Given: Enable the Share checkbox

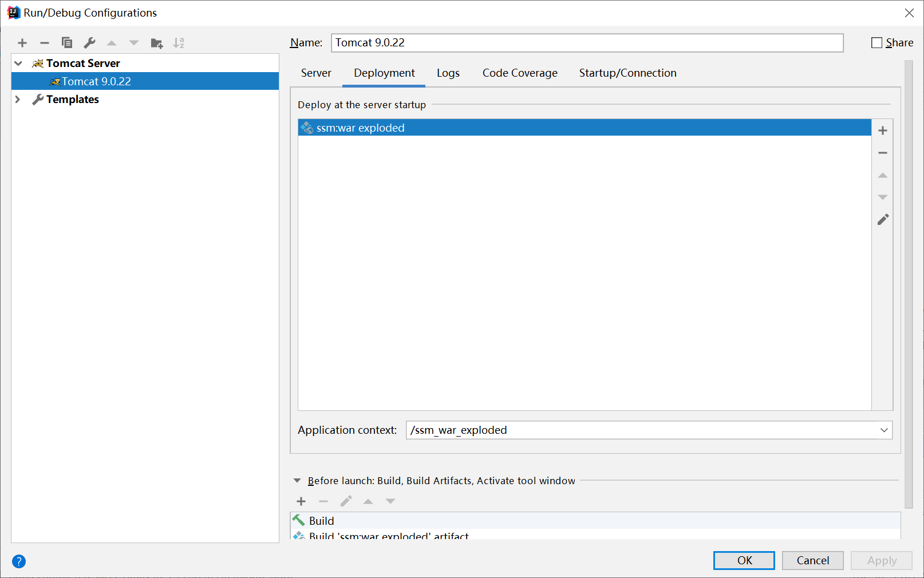Looking at the screenshot, I should [876, 43].
